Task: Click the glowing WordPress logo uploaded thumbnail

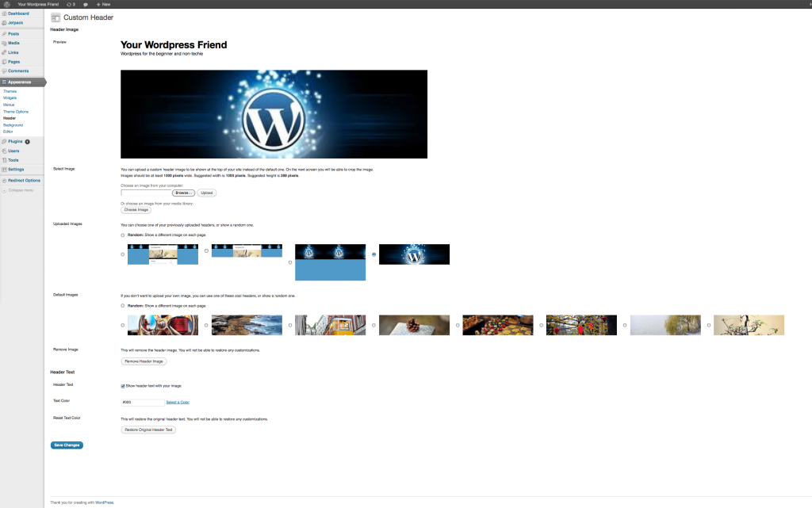Action: 414,254
